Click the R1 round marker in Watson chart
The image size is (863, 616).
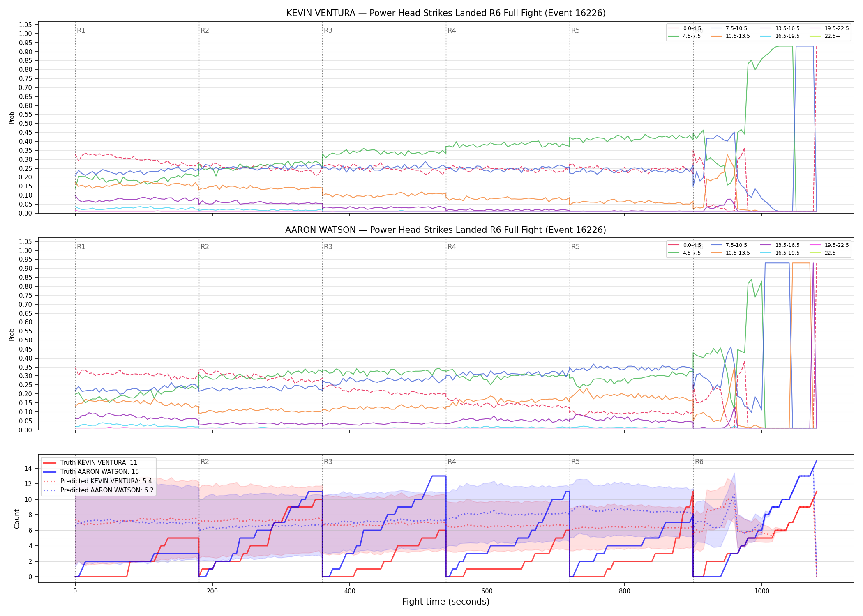(x=81, y=247)
